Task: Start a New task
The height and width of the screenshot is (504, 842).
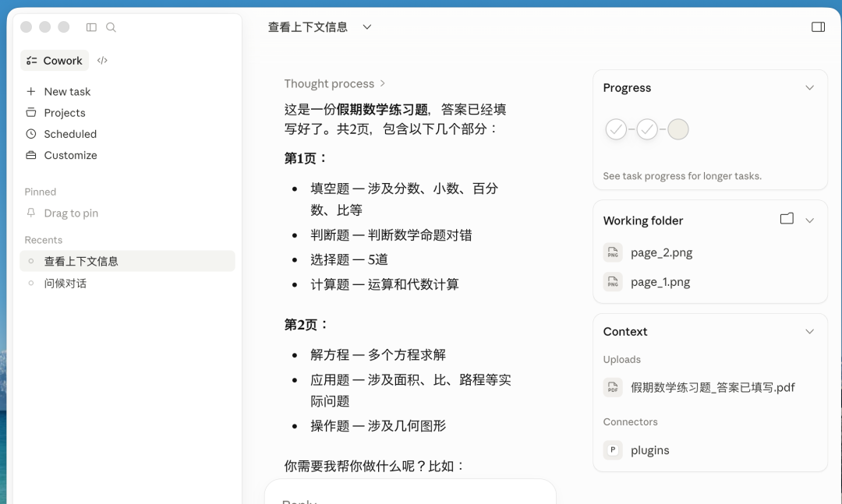Action: [x=67, y=91]
